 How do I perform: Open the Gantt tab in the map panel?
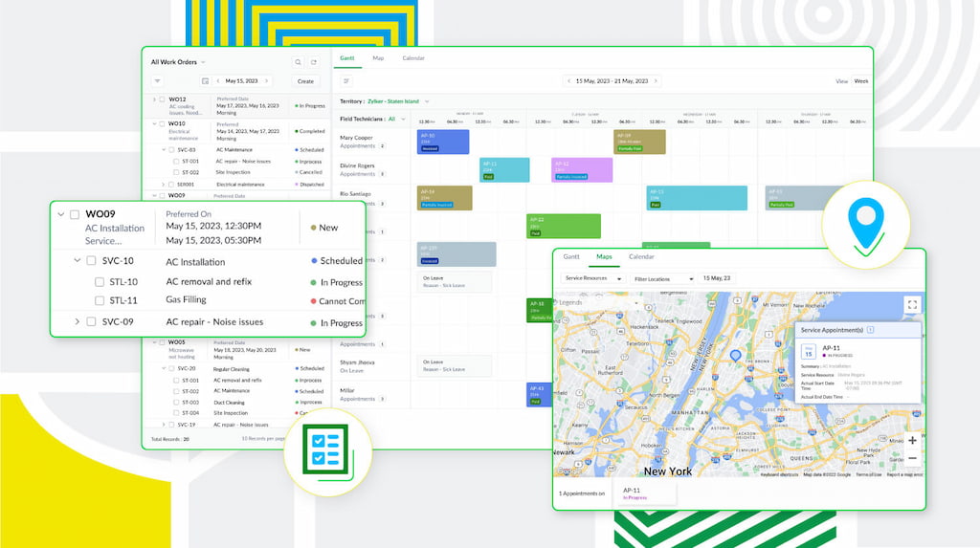click(x=571, y=257)
